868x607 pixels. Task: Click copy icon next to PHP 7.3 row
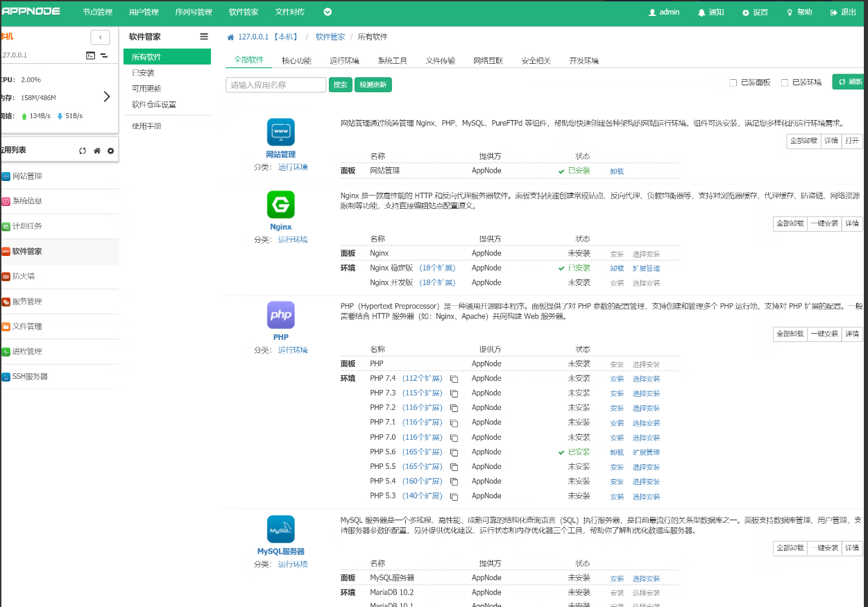pyautogui.click(x=454, y=393)
